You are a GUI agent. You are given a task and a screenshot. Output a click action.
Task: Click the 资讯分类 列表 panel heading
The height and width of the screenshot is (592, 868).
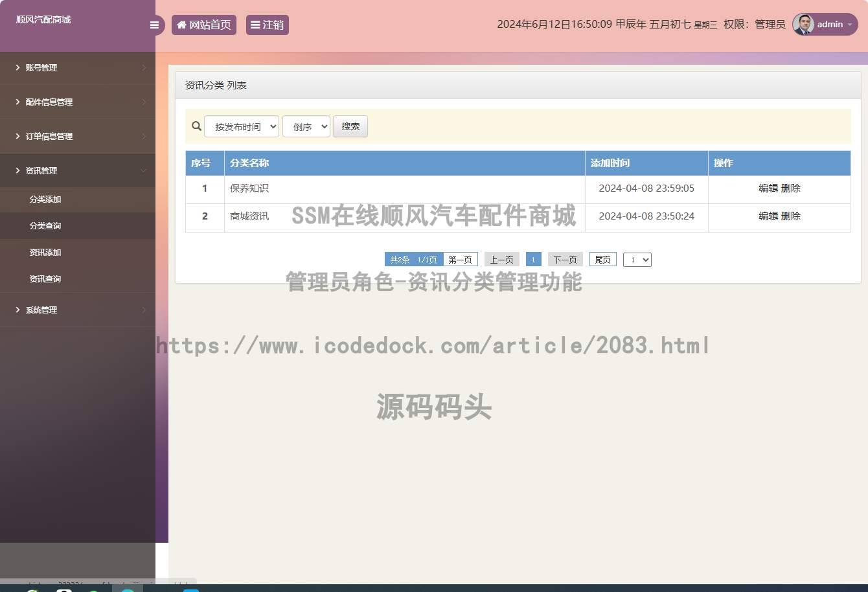point(216,85)
